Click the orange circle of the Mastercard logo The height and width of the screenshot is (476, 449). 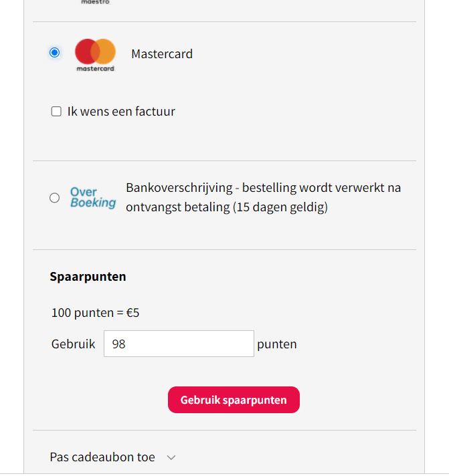click(104, 51)
